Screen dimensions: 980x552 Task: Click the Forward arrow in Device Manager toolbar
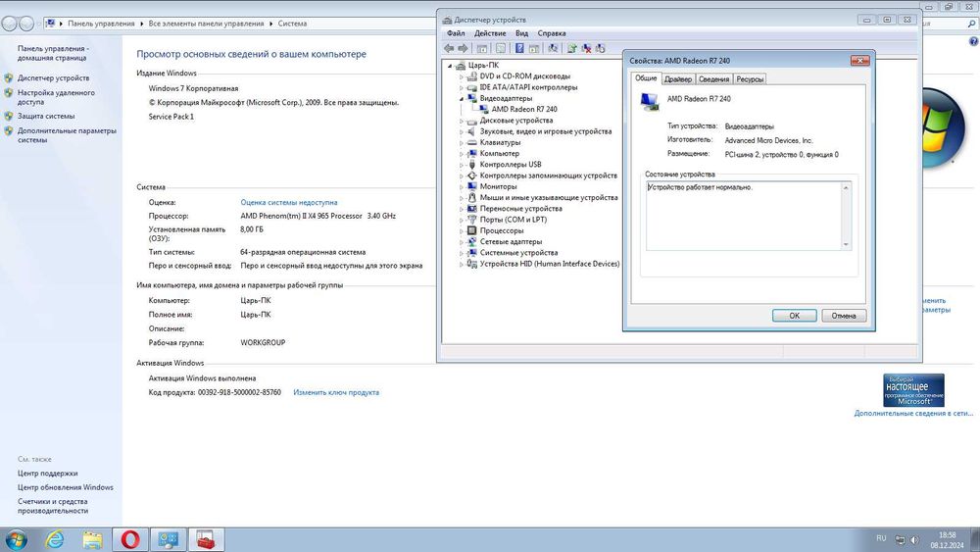tap(464, 48)
